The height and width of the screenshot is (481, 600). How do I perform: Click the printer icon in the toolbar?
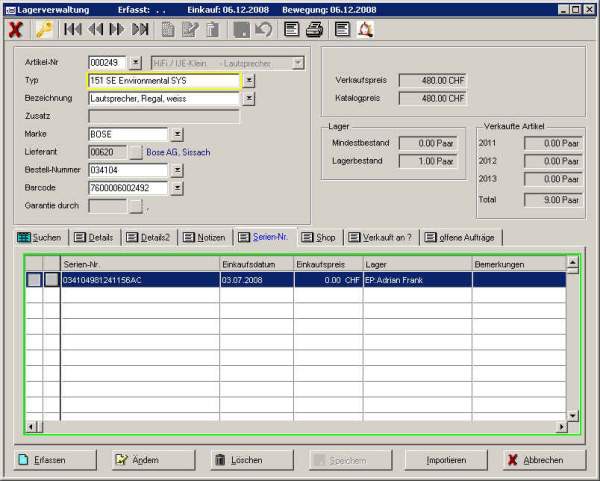(x=314, y=29)
